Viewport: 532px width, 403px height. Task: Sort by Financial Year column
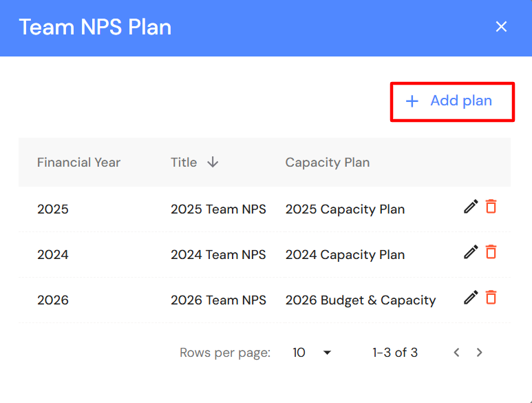pos(78,163)
